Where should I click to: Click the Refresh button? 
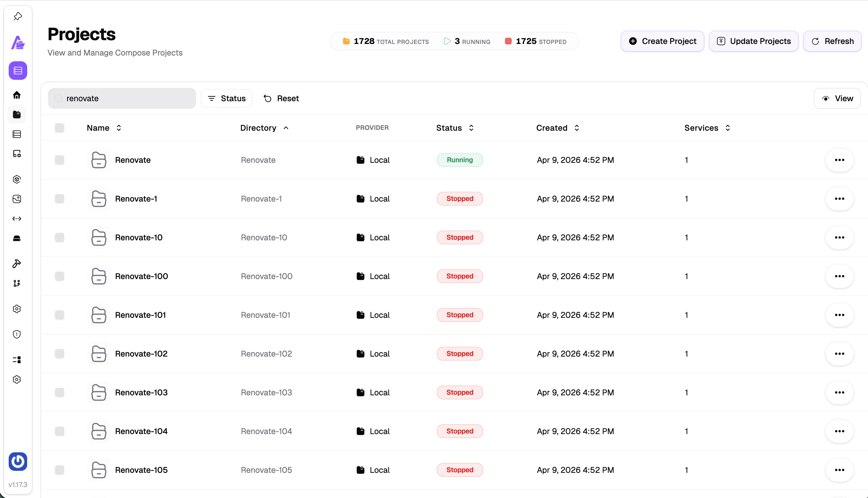(x=832, y=41)
